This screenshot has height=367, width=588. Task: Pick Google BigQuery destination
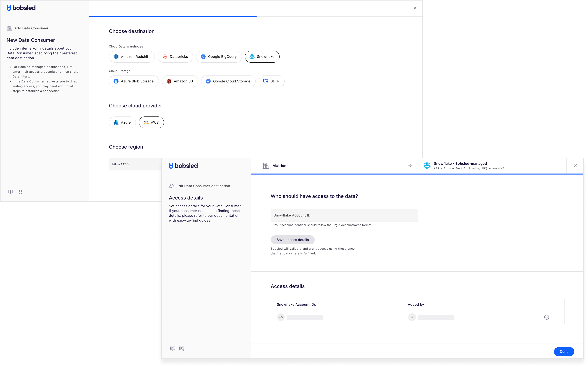[x=219, y=57]
